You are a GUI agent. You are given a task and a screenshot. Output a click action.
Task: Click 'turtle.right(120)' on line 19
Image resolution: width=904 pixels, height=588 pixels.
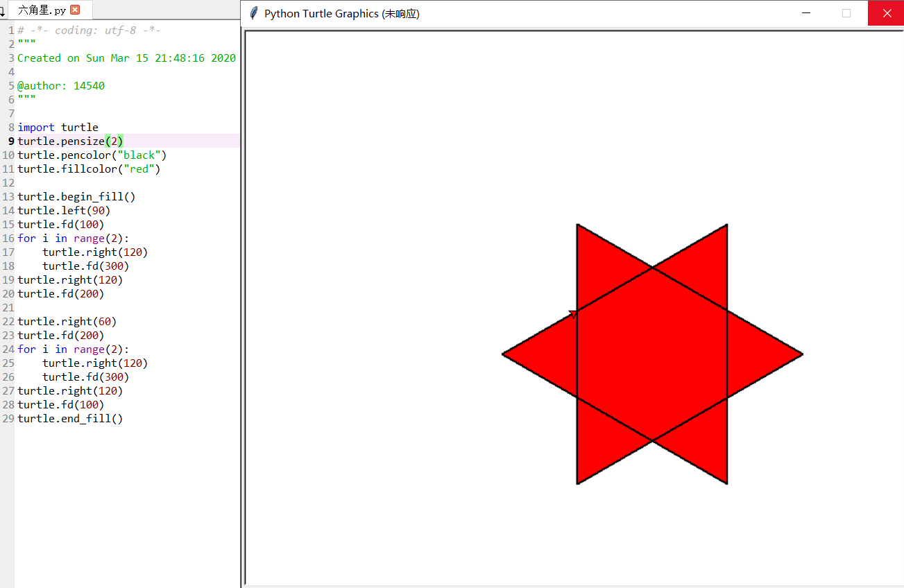pos(70,279)
